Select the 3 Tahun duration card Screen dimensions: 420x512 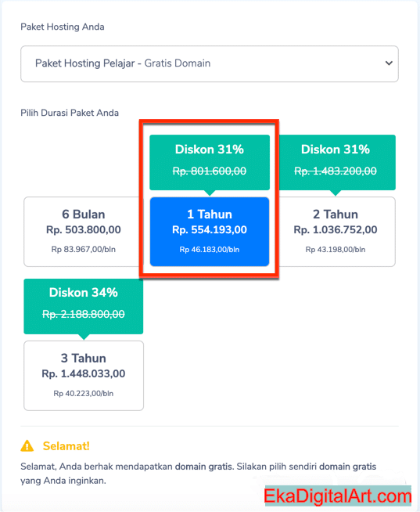(x=84, y=376)
